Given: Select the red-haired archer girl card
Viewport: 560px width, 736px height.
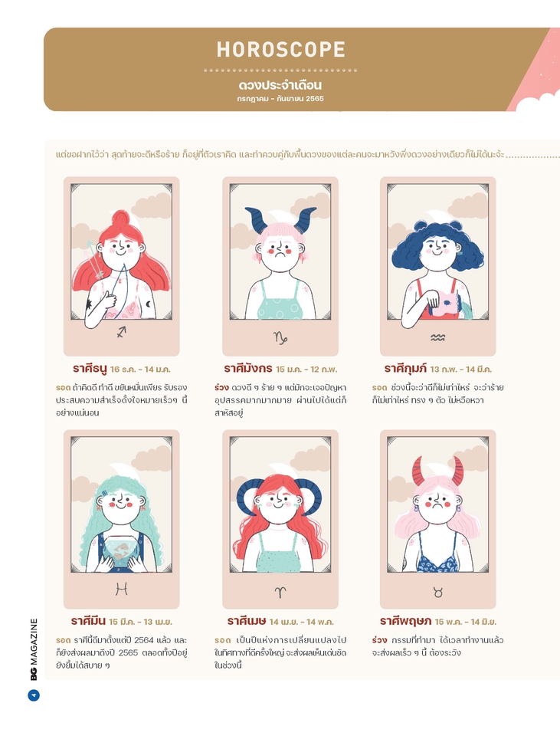Looking at the screenshot, I should [122, 266].
